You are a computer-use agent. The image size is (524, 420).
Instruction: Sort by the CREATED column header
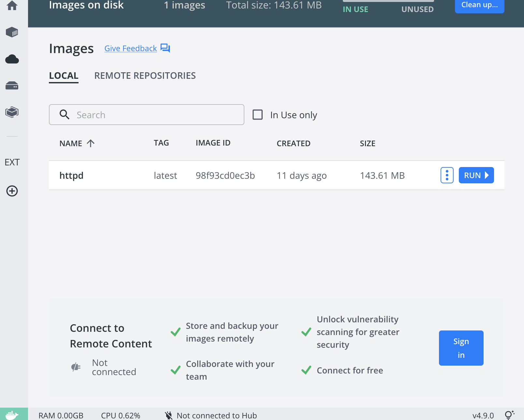click(x=294, y=144)
